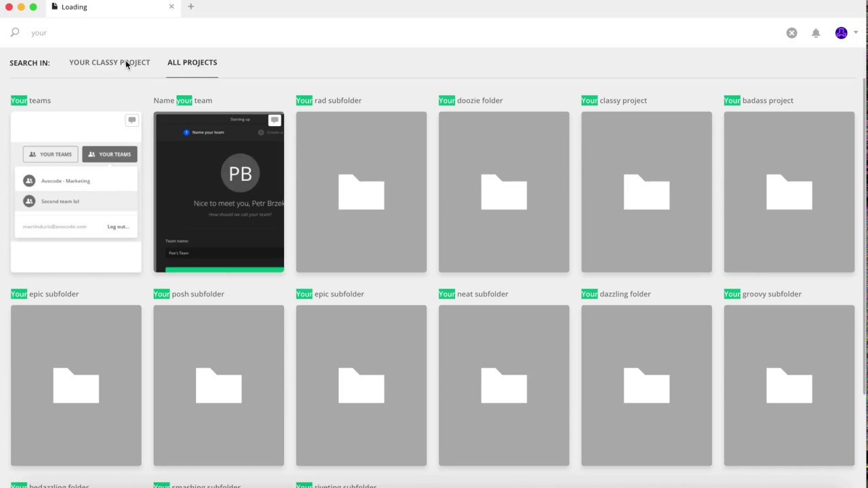868x488 pixels.
Task: Open 'Your rad subfolder' folder
Action: point(361,192)
